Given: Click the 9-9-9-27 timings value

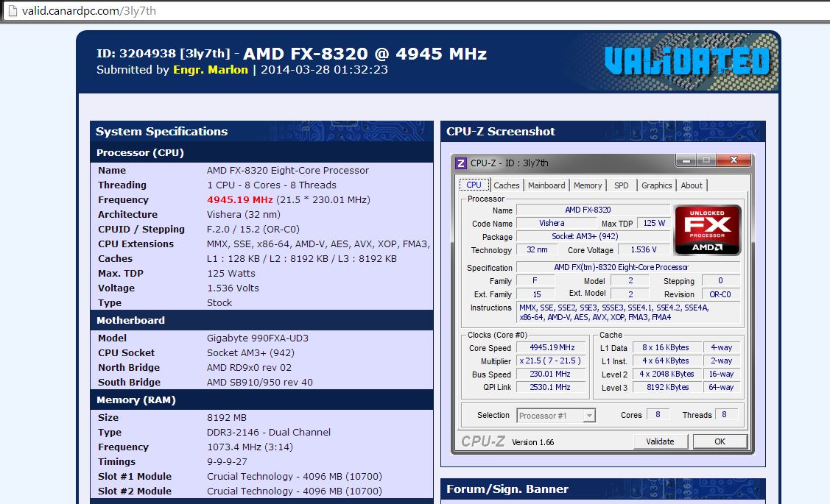Looking at the screenshot, I should pyautogui.click(x=227, y=461).
